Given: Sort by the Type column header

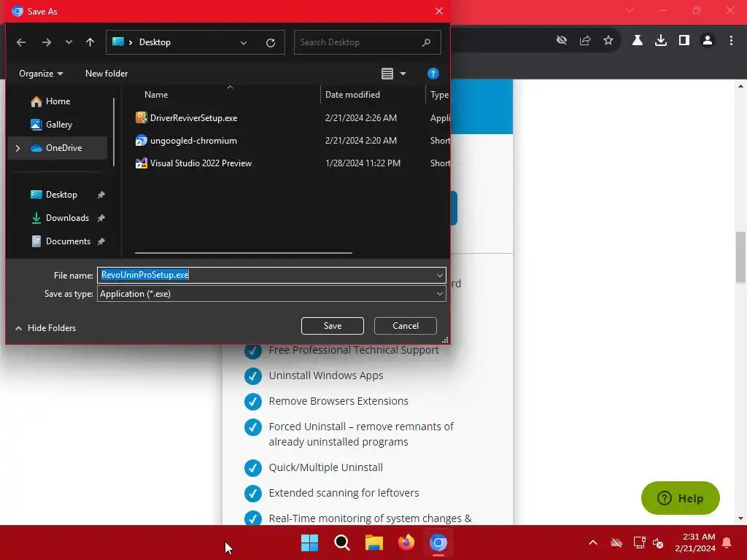Looking at the screenshot, I should click(x=438, y=94).
